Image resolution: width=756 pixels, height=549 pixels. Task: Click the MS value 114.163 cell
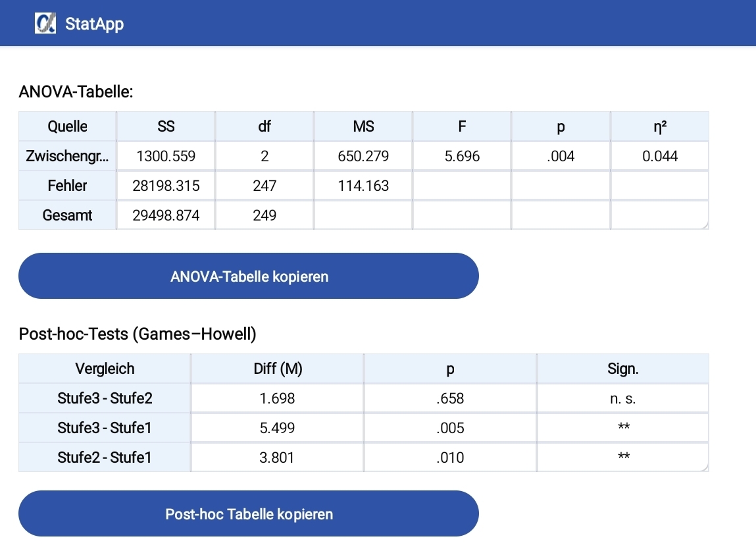[x=363, y=186]
